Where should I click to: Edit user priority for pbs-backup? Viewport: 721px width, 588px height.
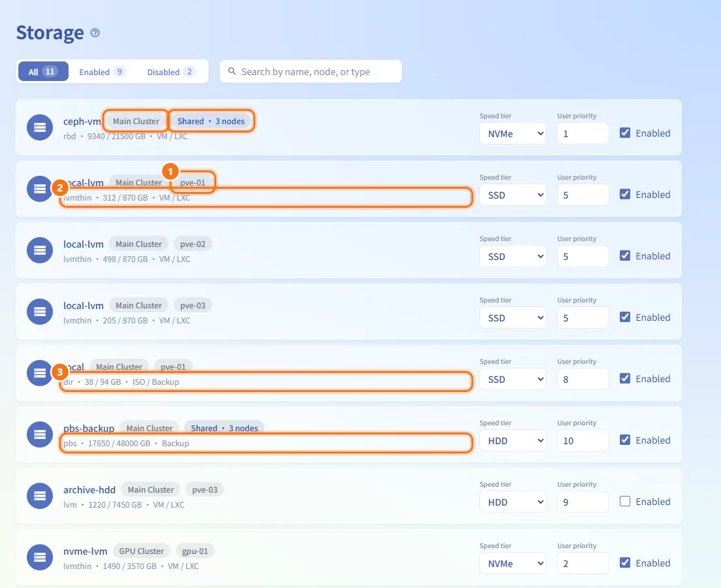click(x=583, y=440)
